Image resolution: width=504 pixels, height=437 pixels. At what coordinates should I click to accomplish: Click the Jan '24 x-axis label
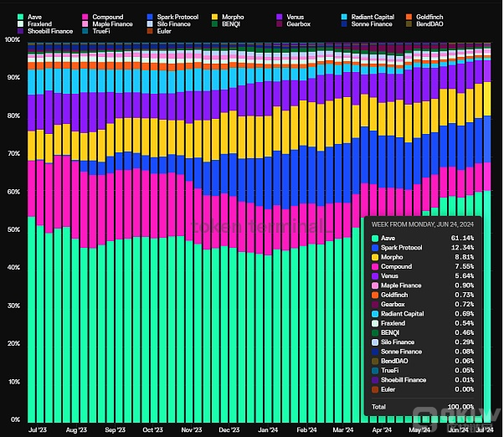[268, 430]
